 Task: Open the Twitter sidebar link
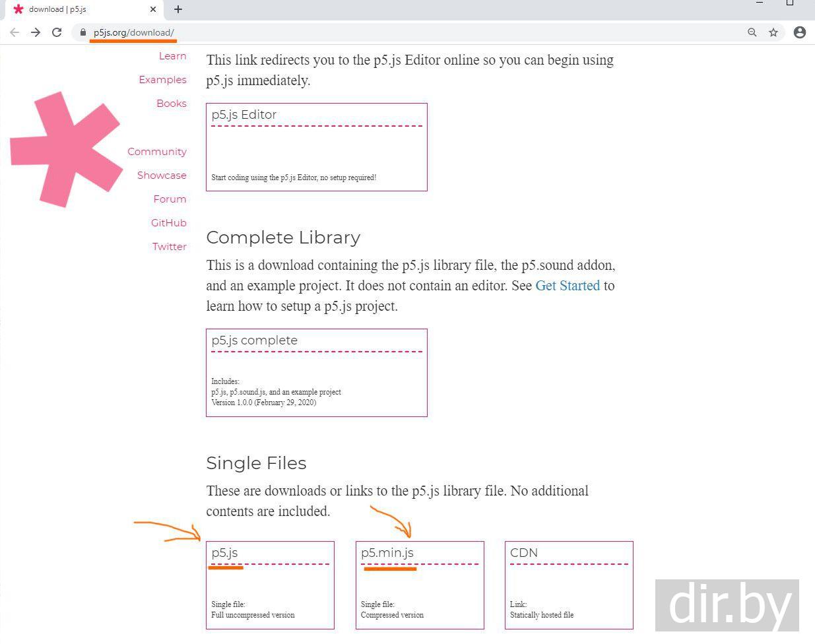(170, 247)
